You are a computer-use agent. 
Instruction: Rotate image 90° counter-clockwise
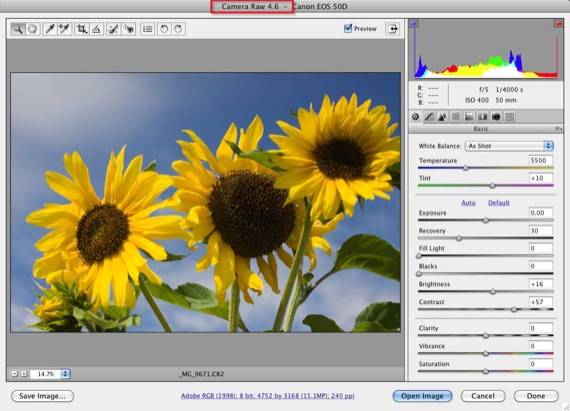[x=164, y=29]
